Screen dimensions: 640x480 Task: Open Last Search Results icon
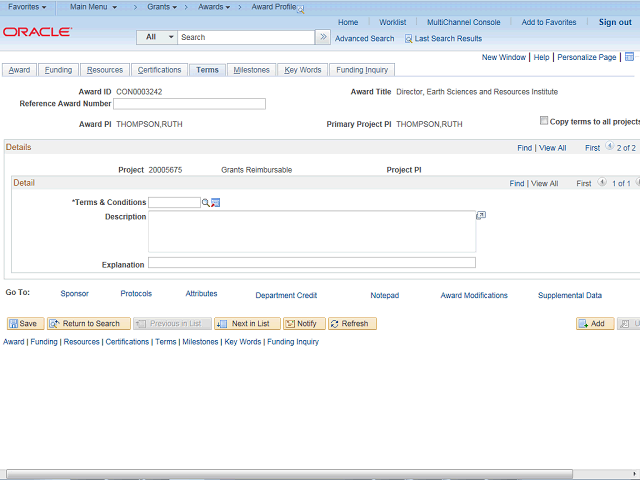[x=408, y=39]
